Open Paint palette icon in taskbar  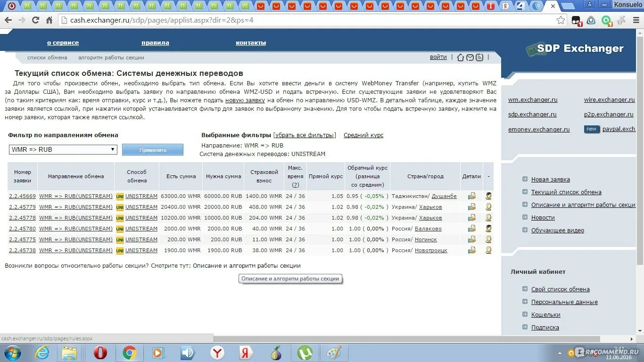click(x=334, y=353)
